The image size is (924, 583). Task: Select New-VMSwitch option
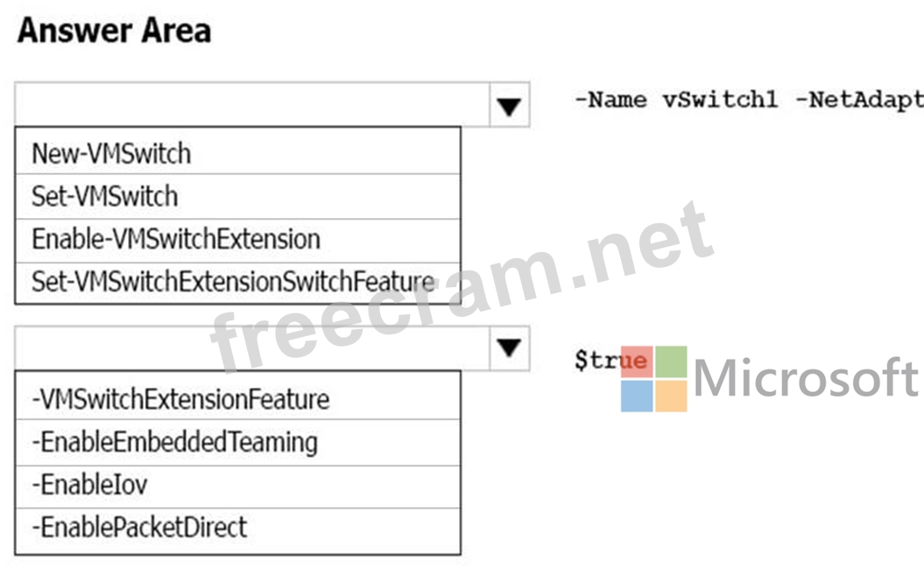[237, 153]
